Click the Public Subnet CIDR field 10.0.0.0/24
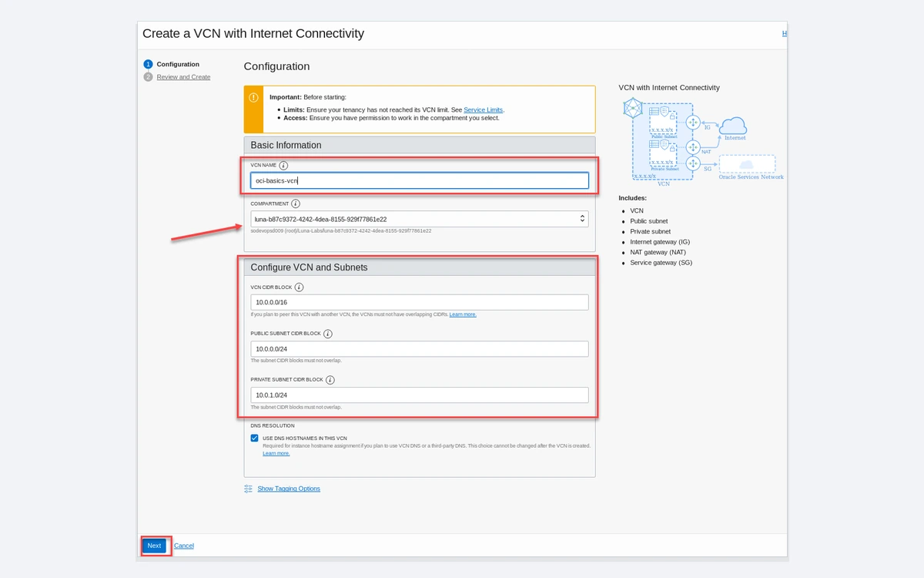The height and width of the screenshot is (578, 924). (420, 349)
